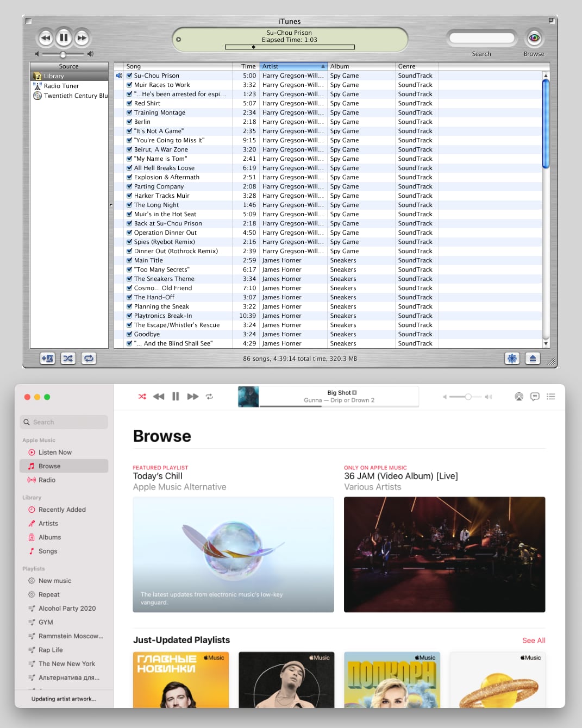Toggle the repeat button at iTunes bottom

click(89, 358)
